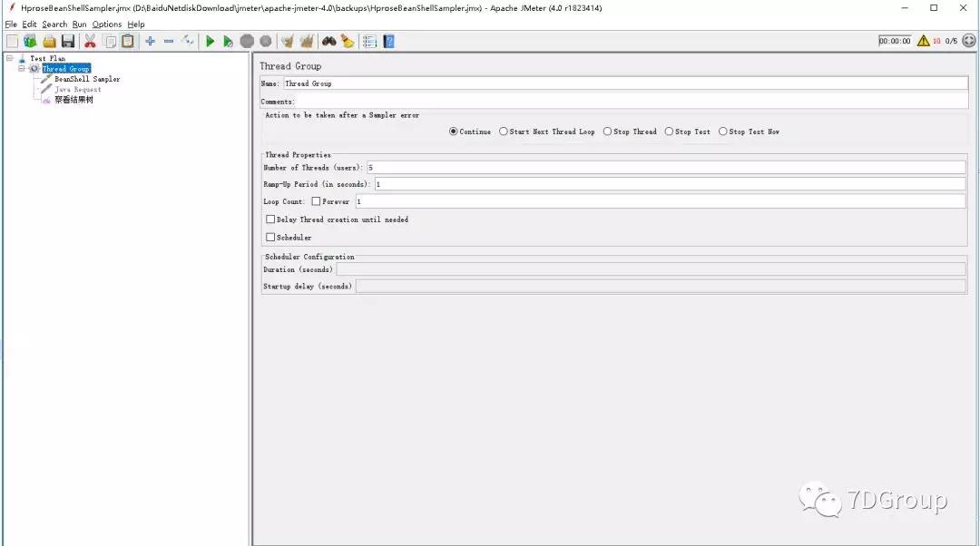The image size is (980, 546).
Task: Click the remote engine status icon
Action: [x=969, y=41]
